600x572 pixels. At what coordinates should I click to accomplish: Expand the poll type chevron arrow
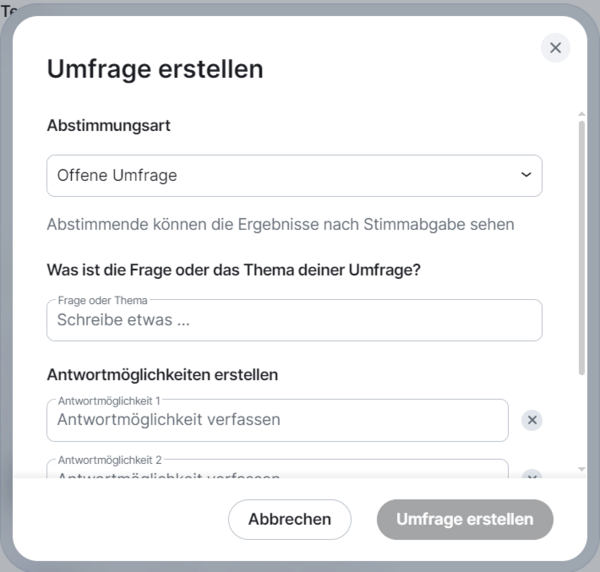pyautogui.click(x=526, y=175)
